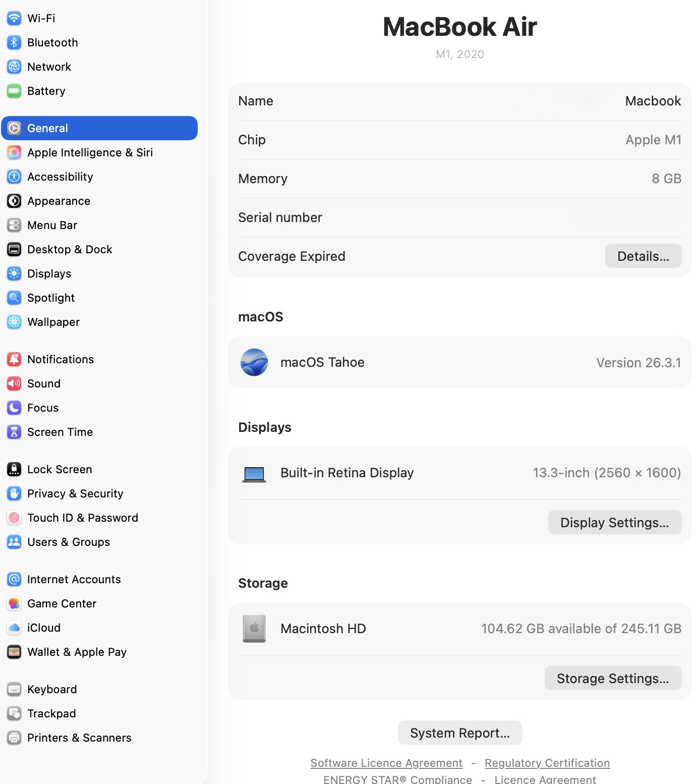Open the Sound speaker icon
Image resolution: width=699 pixels, height=784 pixels.
(14, 383)
